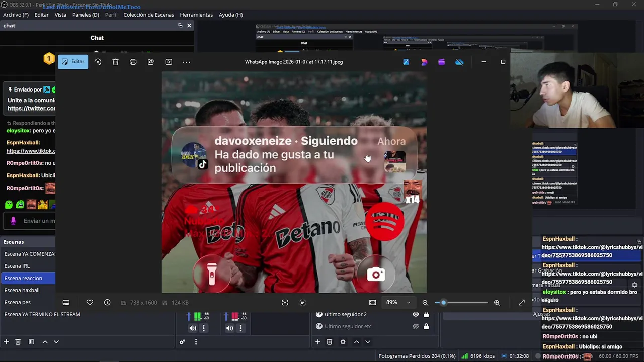
Task: Zoom in with the plus magnifier icon
Action: pos(497,302)
